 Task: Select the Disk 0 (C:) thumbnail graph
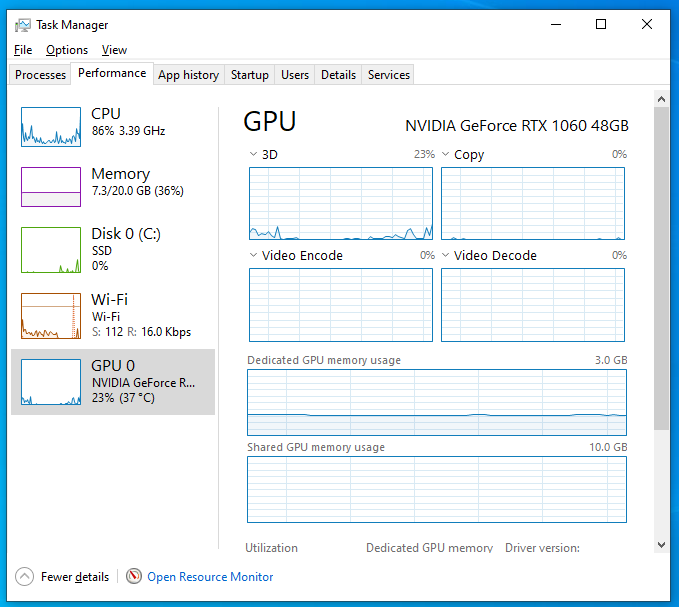(51, 250)
